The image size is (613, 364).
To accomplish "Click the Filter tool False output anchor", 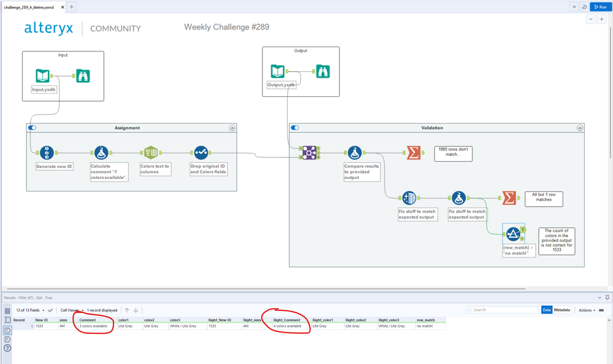I will 522,238.
